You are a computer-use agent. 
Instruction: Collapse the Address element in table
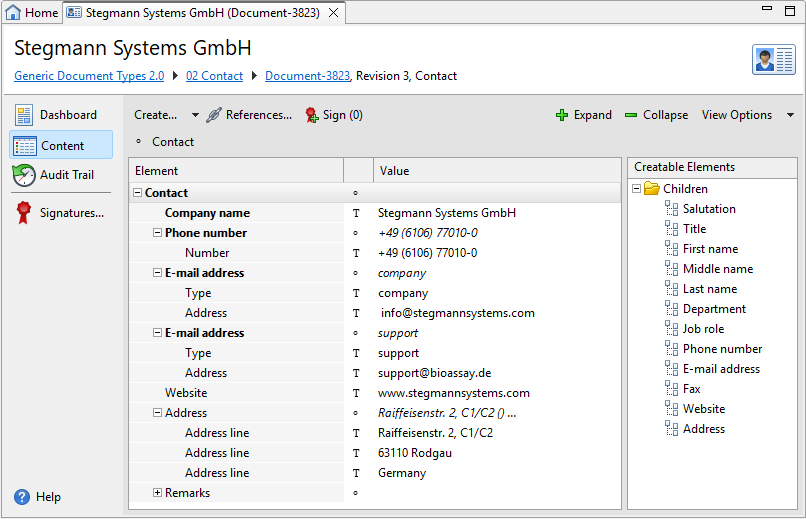tap(157, 413)
